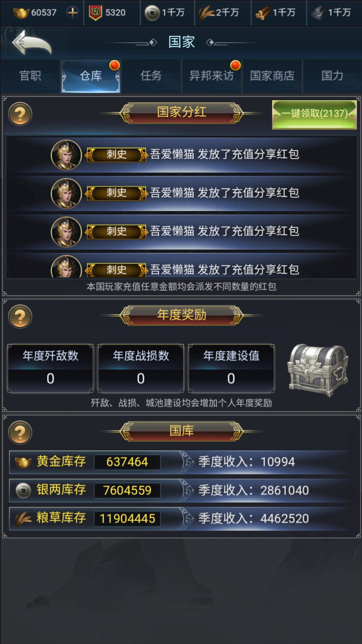Tap the avatar in the second red packet row
The width and height of the screenshot is (362, 644).
click(66, 193)
